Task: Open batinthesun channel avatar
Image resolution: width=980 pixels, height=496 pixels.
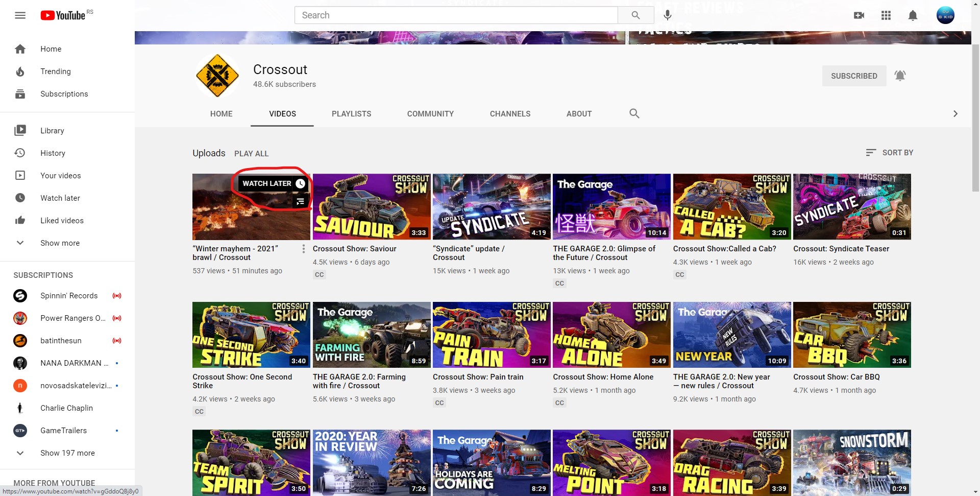Action: tap(20, 341)
